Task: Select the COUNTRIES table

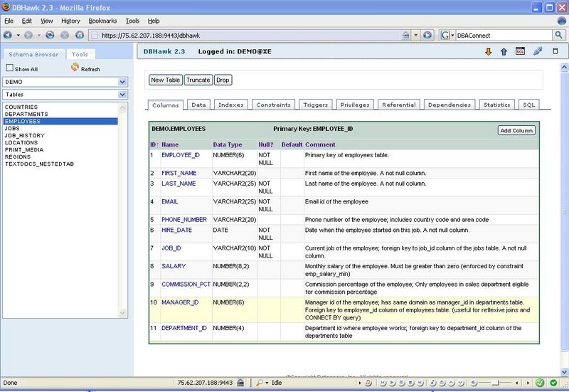Action: [21, 107]
